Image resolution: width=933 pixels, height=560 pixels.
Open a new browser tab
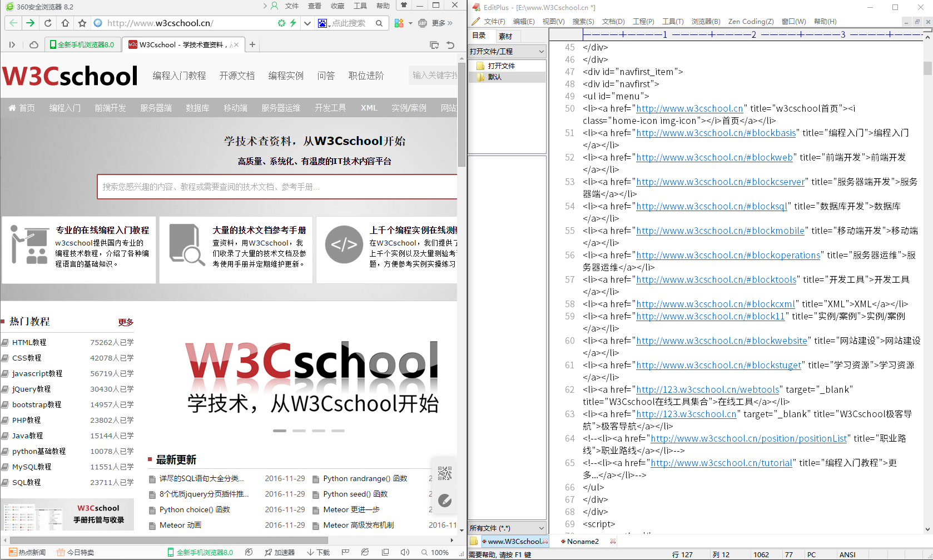coord(252,44)
